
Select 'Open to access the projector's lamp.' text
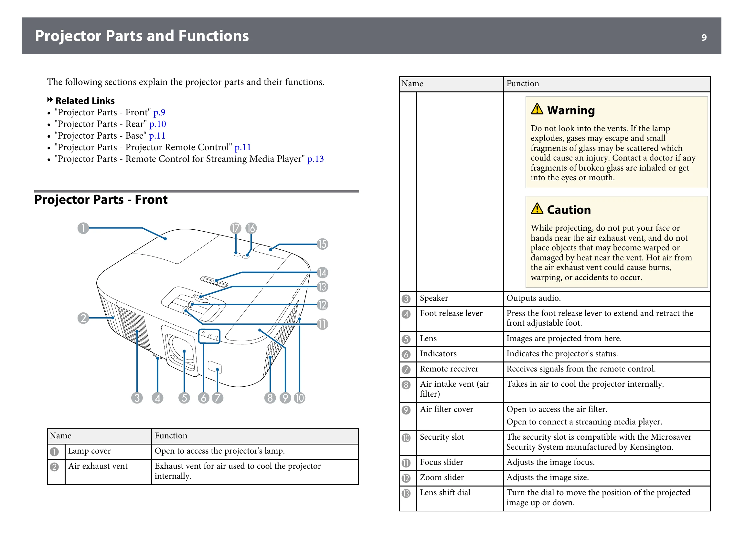pos(219,451)
